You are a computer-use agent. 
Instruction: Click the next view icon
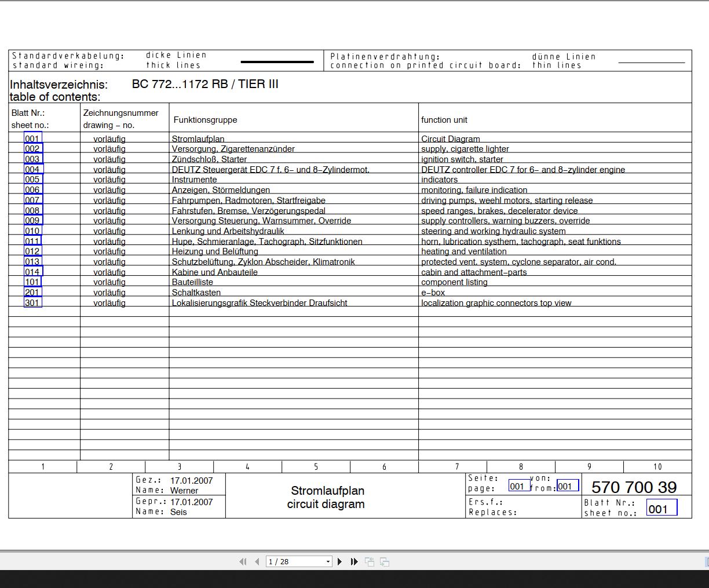tap(385, 561)
